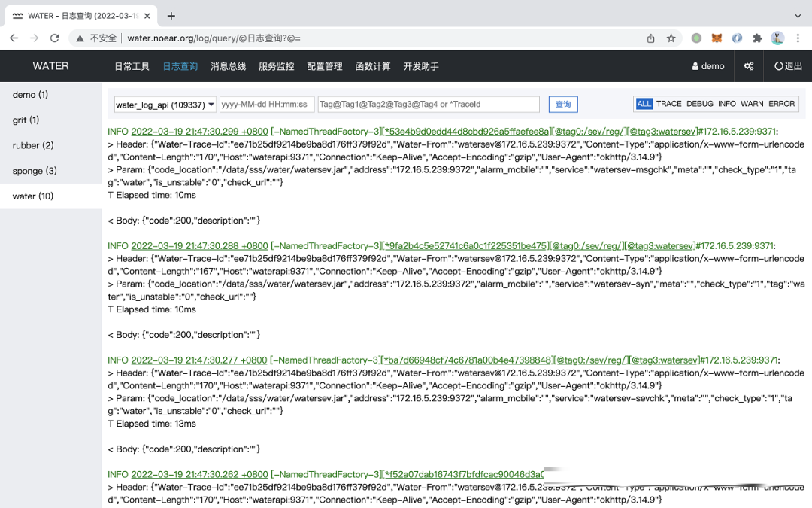
Task: Expand the tab search chevron in Chrome
Action: pyautogui.click(x=798, y=16)
